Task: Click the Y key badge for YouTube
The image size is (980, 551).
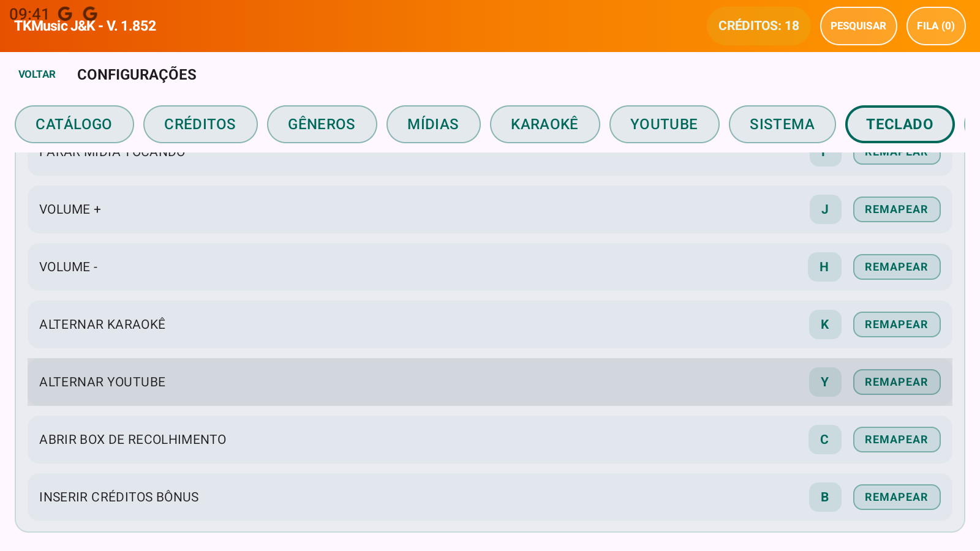Action: click(x=825, y=382)
